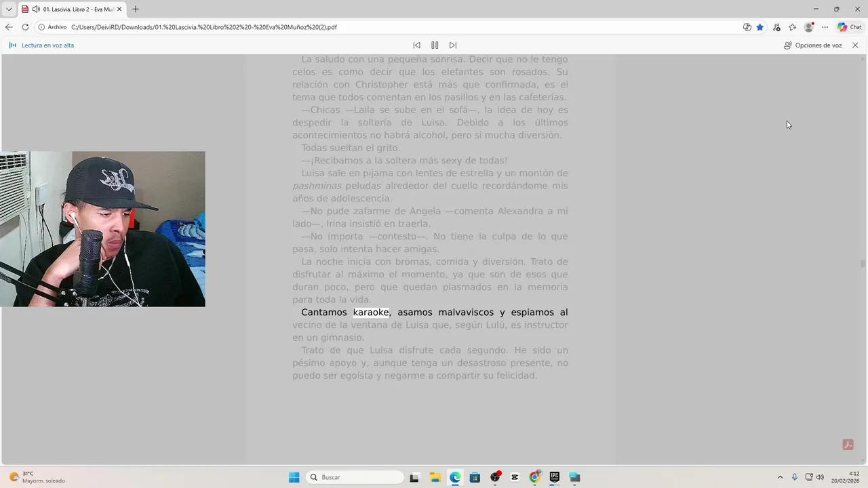Close the read aloud toolbar
Viewport: 868px width, 488px height.
855,45
